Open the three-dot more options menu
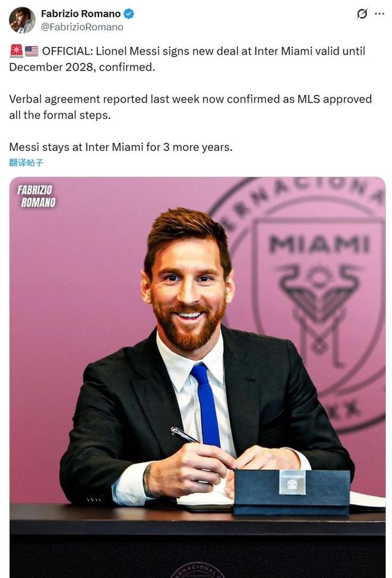The image size is (392, 578). [379, 14]
